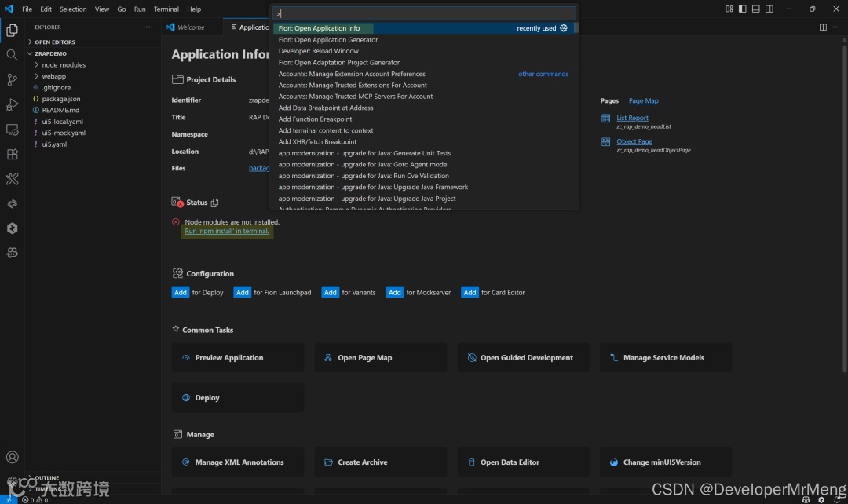Click the Deploy tile

(x=237, y=397)
